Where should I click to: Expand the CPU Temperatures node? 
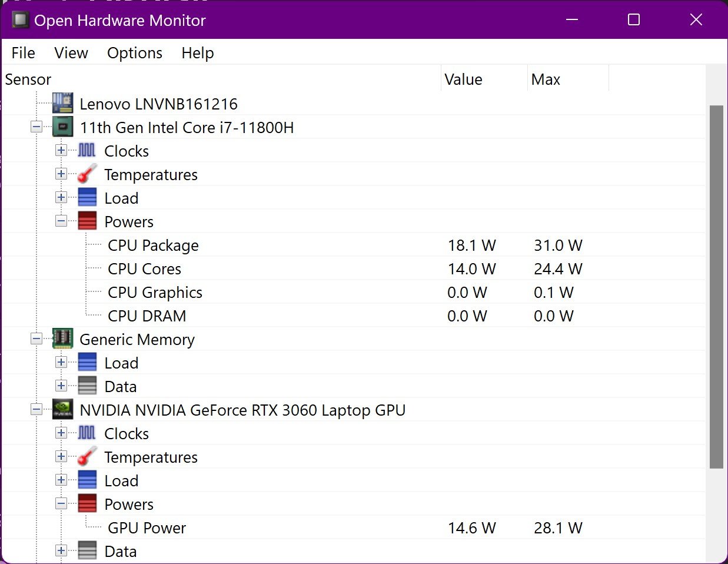(x=61, y=174)
